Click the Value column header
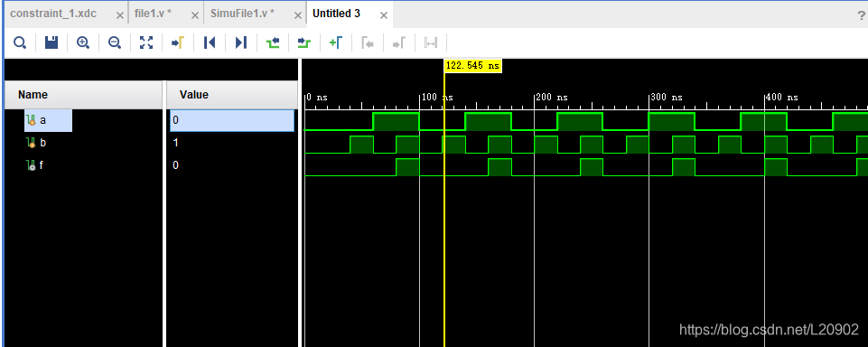 pyautogui.click(x=232, y=95)
